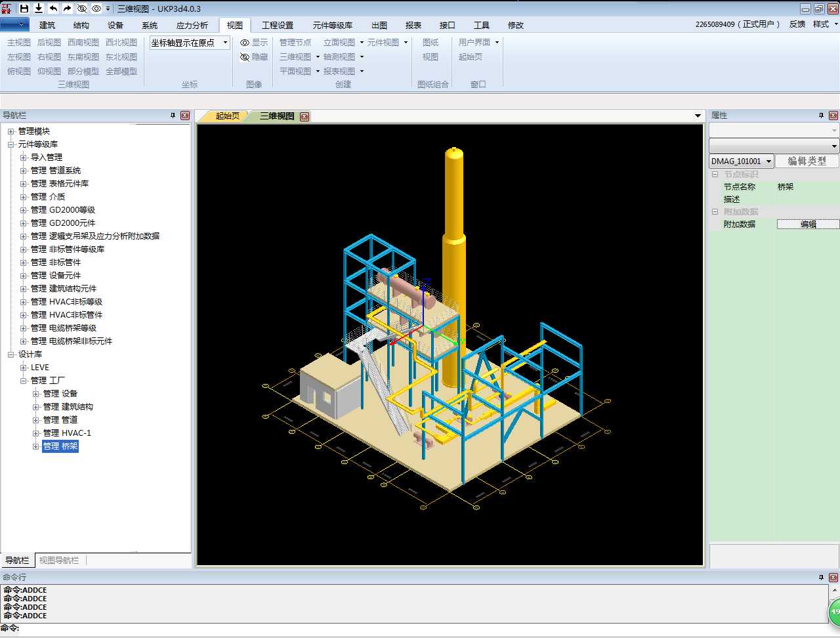Expand the 管理 管道系统 node
This screenshot has width=840, height=638.
pos(23,171)
